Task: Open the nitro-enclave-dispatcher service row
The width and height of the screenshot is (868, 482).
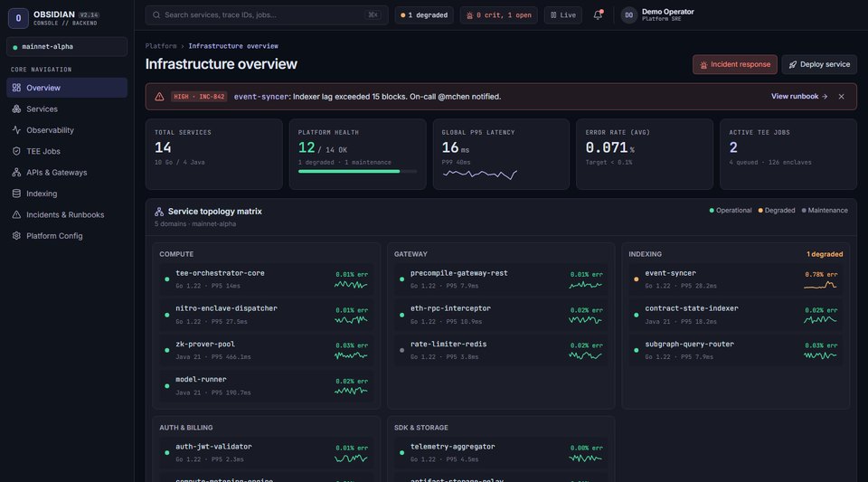Action: coord(266,315)
